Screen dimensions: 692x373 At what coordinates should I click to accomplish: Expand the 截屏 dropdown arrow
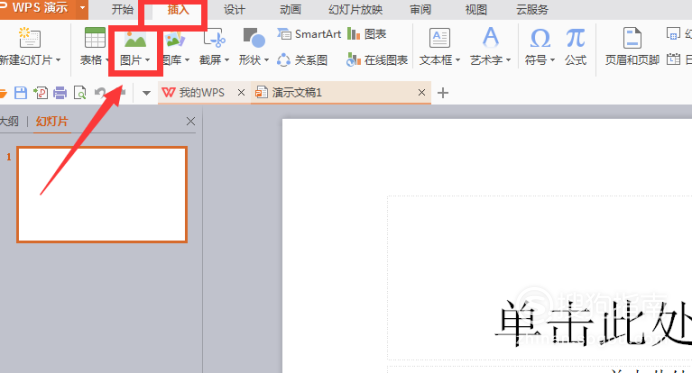click(227, 60)
